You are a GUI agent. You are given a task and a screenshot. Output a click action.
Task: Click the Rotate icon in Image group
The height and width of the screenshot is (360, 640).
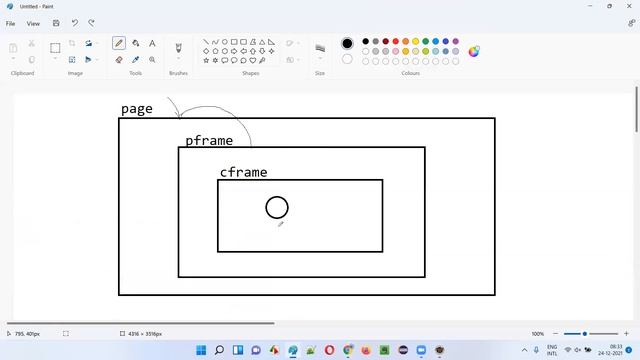tap(89, 43)
